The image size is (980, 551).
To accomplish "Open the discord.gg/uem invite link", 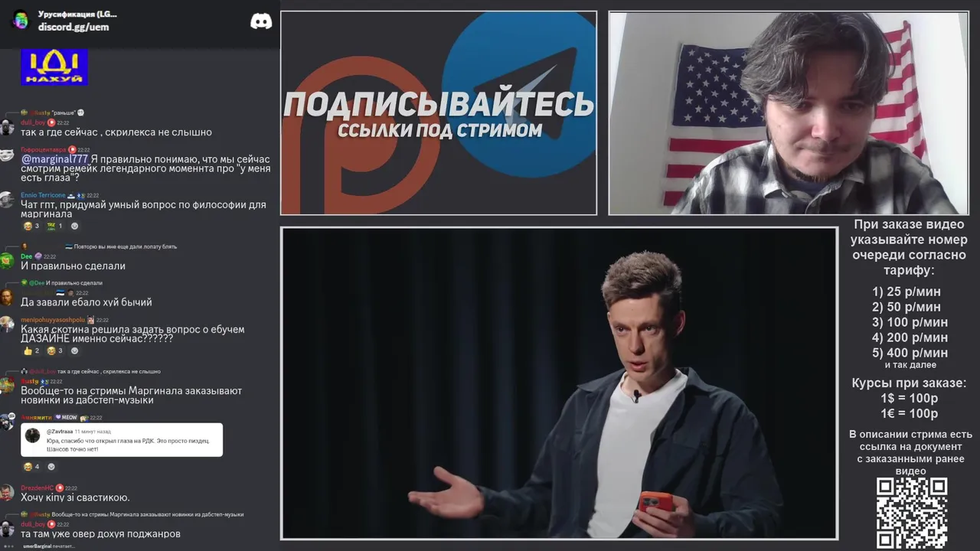I will click(x=73, y=27).
